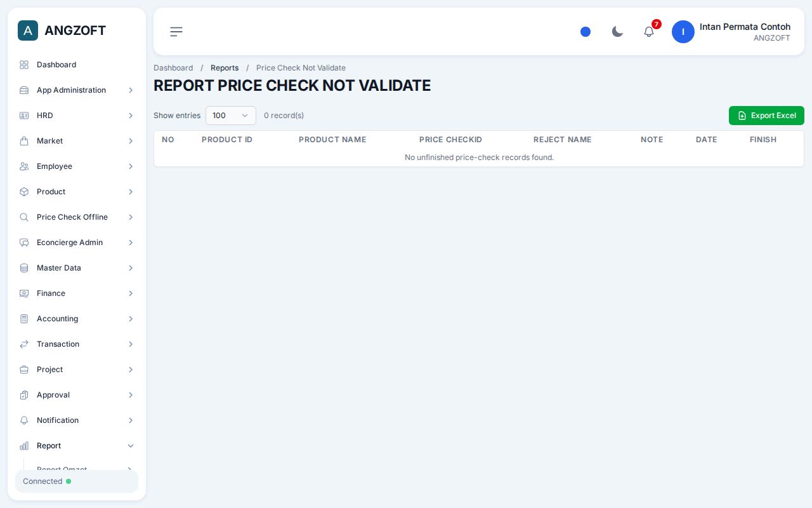Click the Export Excel button

tap(766, 116)
